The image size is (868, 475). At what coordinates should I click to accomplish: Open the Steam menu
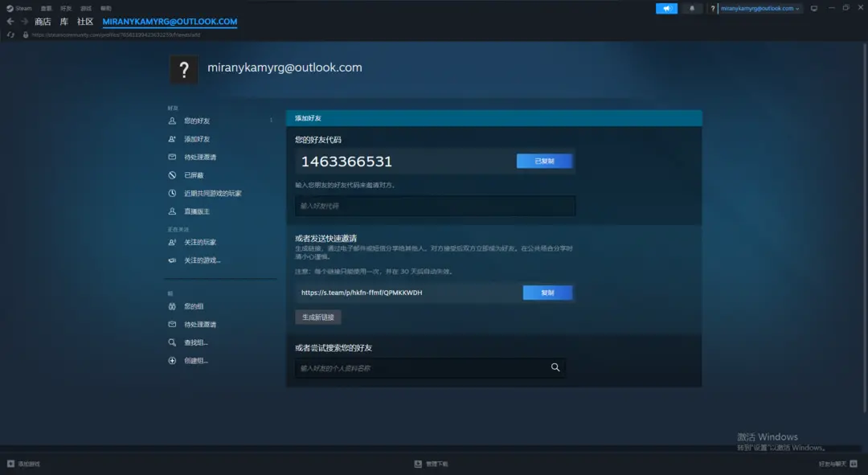pos(19,8)
